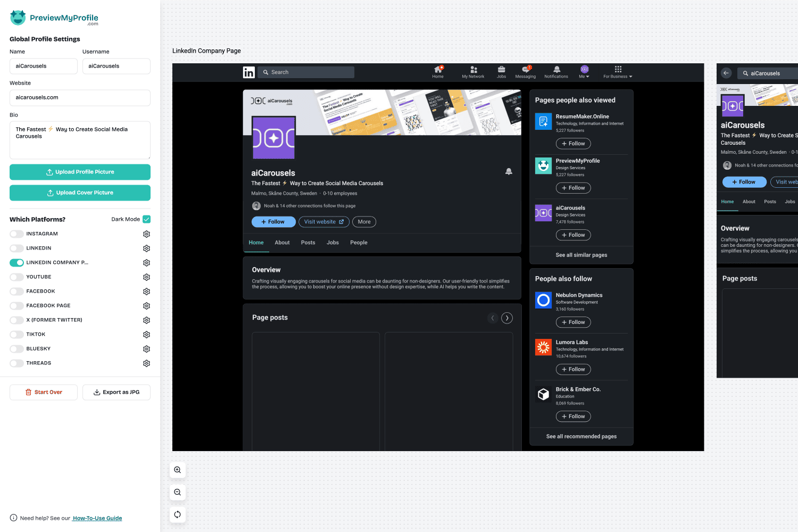Image resolution: width=798 pixels, height=532 pixels.
Task: Follow Brick & Ember Co. page
Action: (x=573, y=417)
